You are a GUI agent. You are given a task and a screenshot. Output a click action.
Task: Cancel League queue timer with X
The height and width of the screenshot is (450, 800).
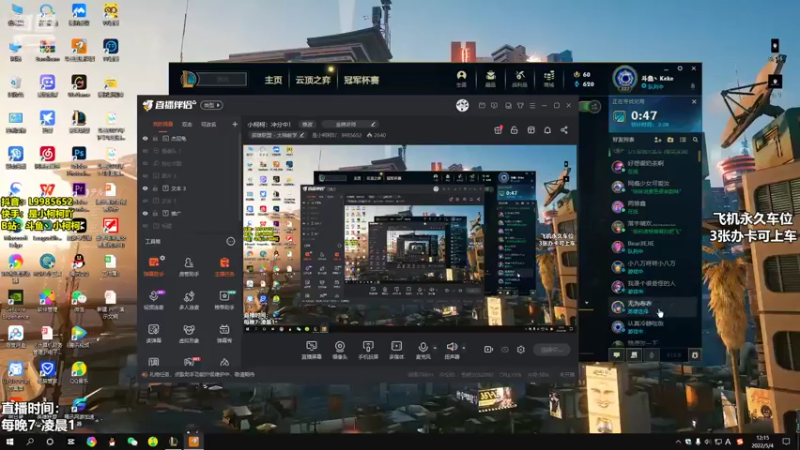tap(694, 102)
